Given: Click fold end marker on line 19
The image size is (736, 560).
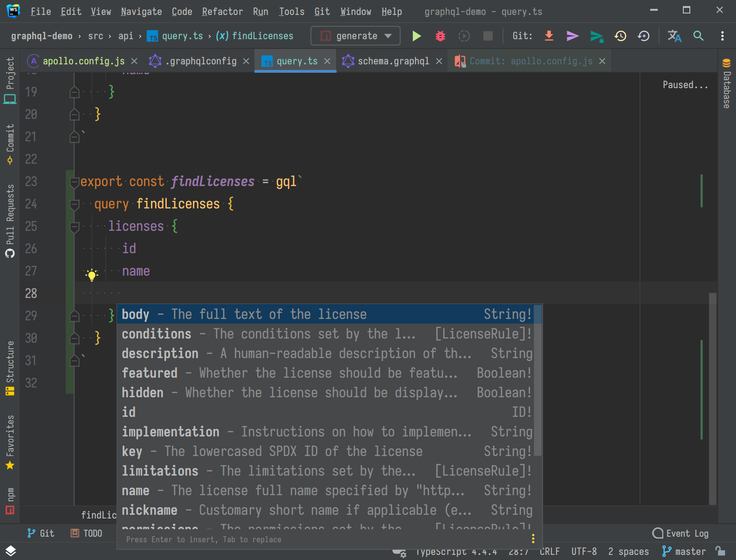Looking at the screenshot, I should [x=74, y=92].
